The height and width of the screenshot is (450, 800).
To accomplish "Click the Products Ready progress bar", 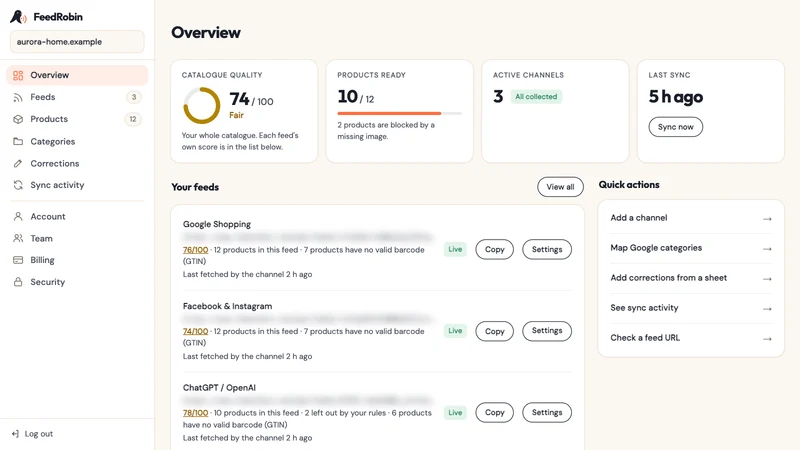I will coord(399,113).
